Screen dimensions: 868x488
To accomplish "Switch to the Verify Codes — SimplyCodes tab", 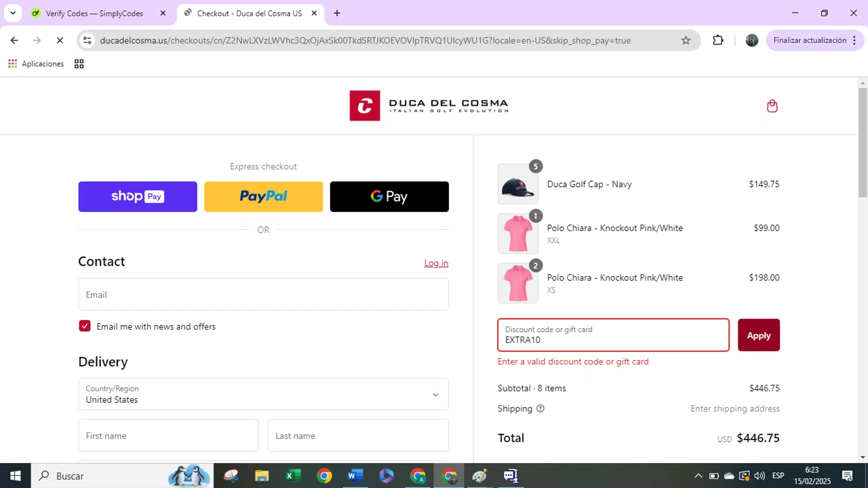I will point(94,13).
